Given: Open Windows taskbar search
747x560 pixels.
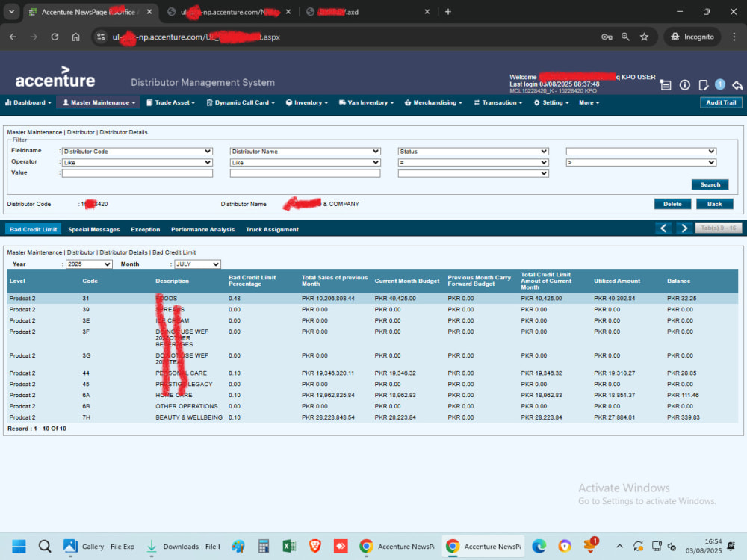Looking at the screenshot, I should click(x=45, y=547).
